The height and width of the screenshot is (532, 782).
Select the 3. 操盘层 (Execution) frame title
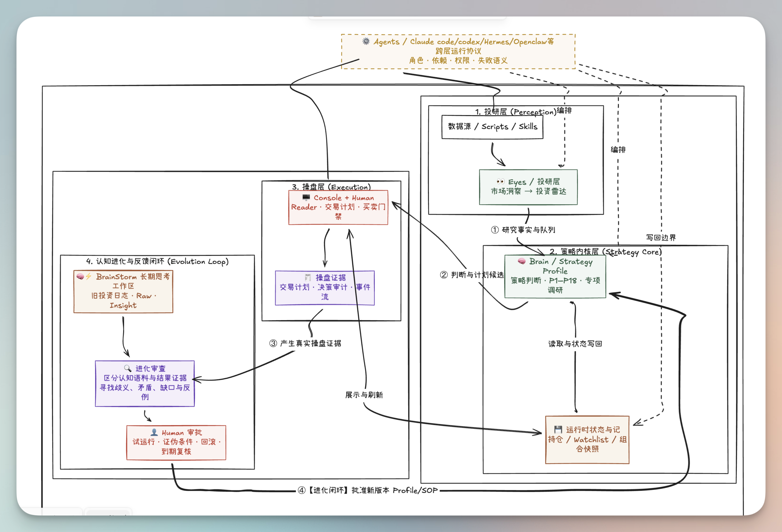pos(331,187)
